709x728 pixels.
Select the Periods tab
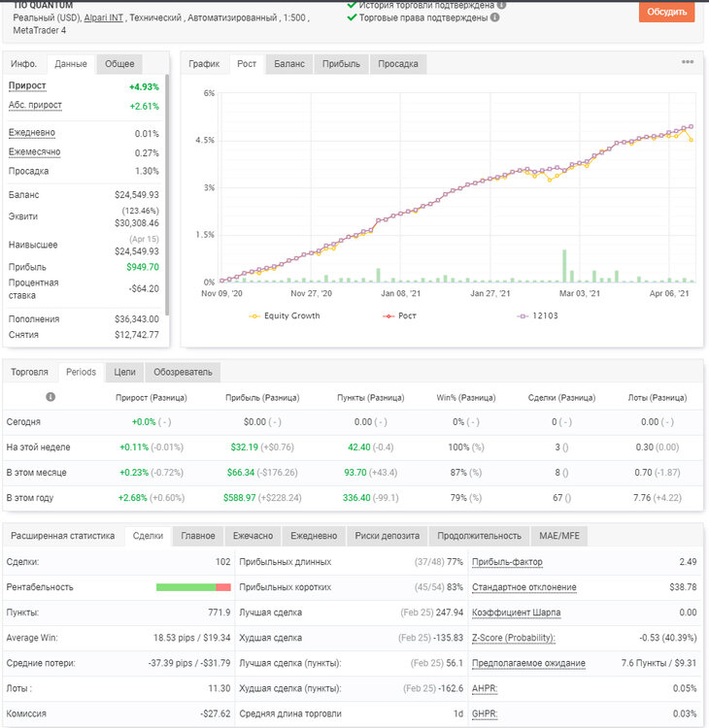[x=81, y=373]
